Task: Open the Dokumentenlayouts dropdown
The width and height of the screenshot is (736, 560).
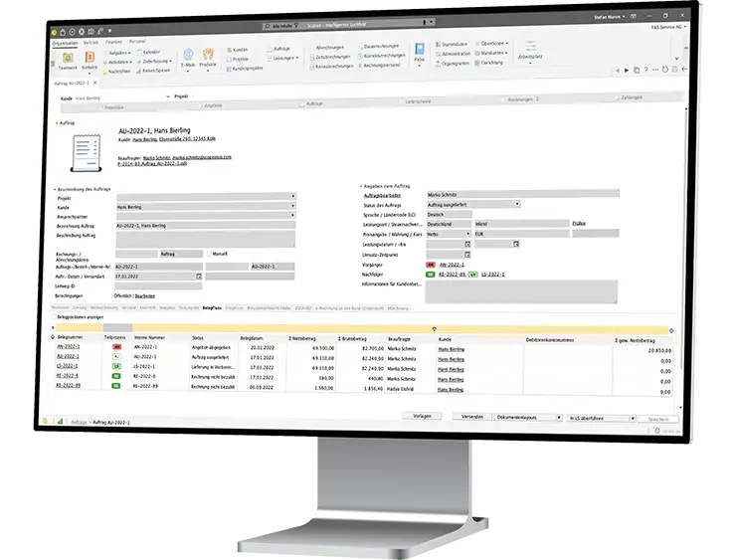Action: pos(559,418)
